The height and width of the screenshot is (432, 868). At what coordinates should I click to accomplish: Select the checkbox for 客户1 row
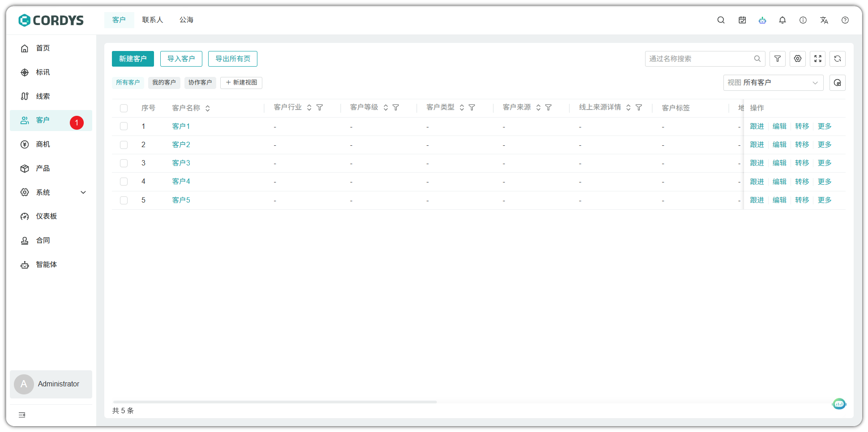[124, 127]
